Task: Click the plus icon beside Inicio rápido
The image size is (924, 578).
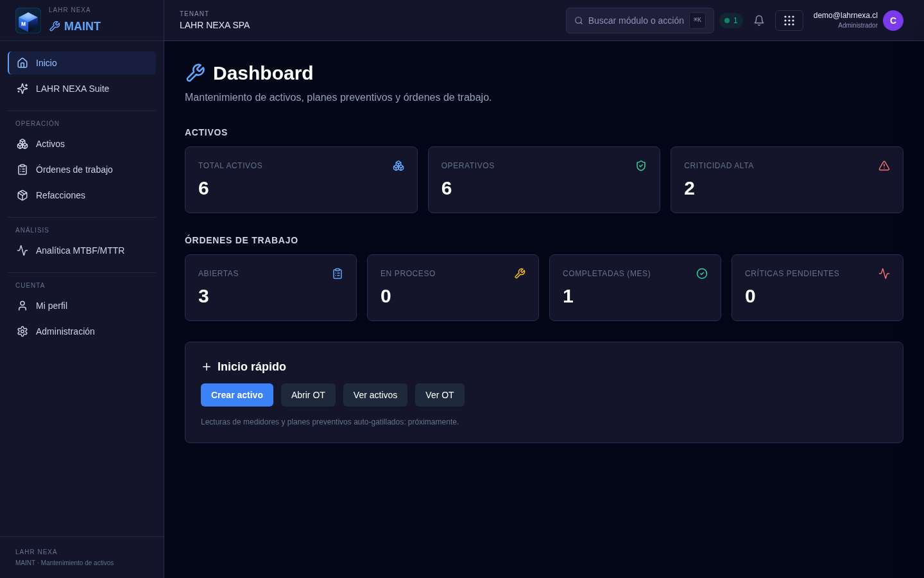Action: pos(207,367)
